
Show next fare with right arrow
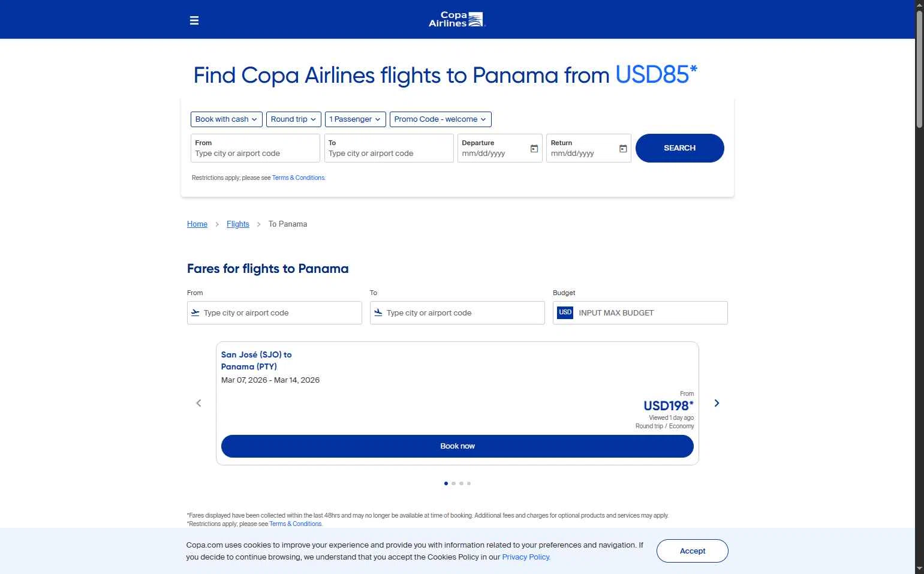click(x=717, y=403)
